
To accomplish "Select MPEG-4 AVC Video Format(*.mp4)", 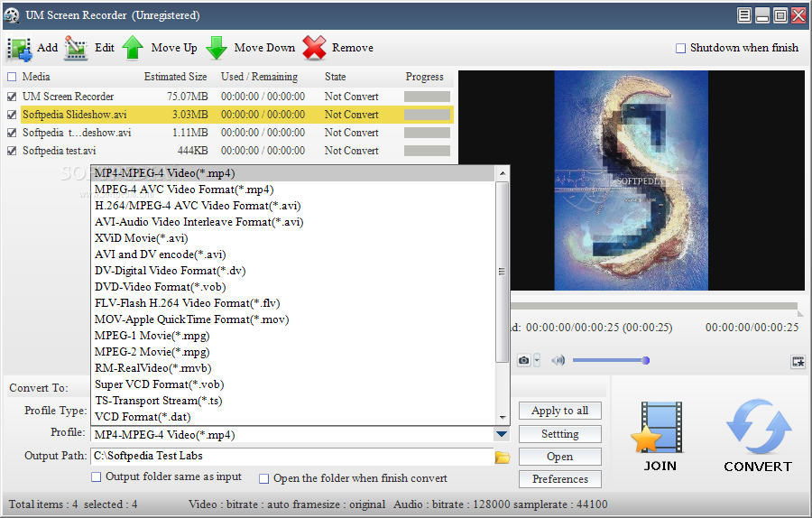I will coord(293,190).
